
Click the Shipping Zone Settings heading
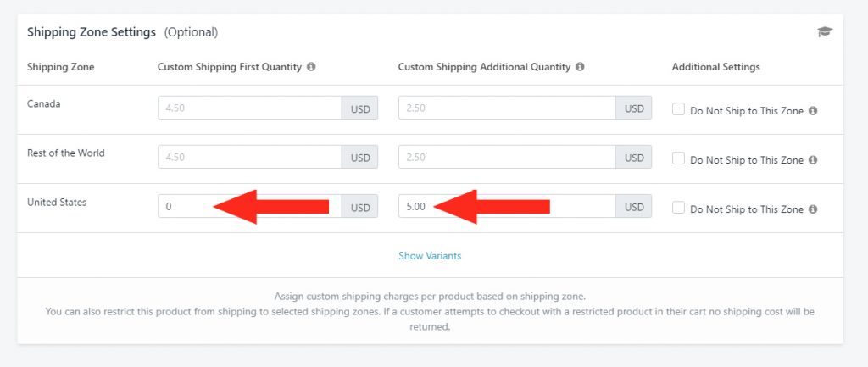point(92,32)
